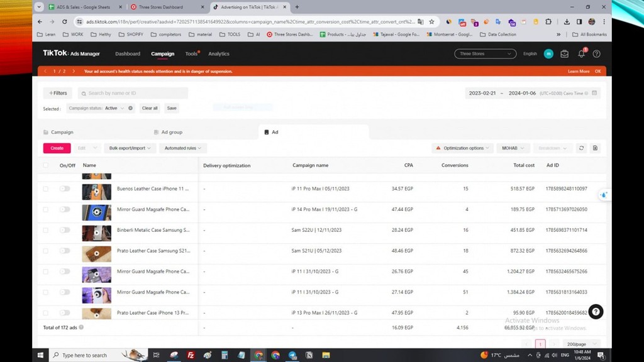Open the floating help chat bubble
The height and width of the screenshot is (362, 644).
596,312
